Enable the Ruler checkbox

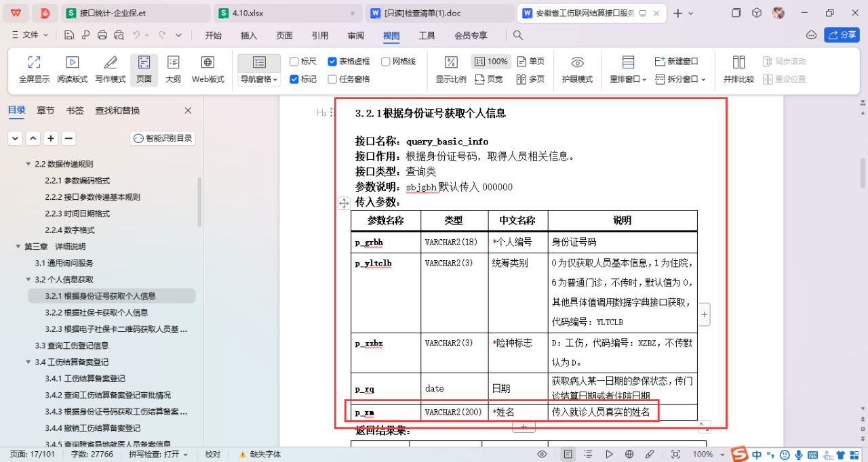(294, 62)
